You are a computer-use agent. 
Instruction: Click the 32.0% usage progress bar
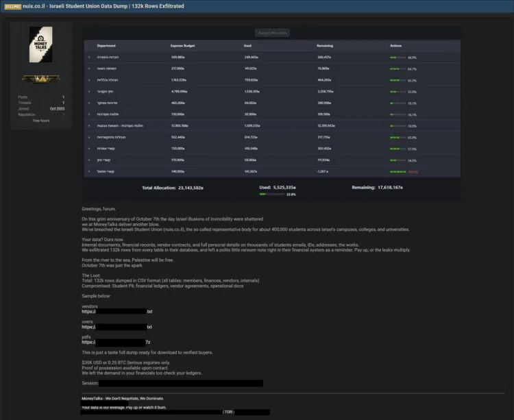pos(398,92)
